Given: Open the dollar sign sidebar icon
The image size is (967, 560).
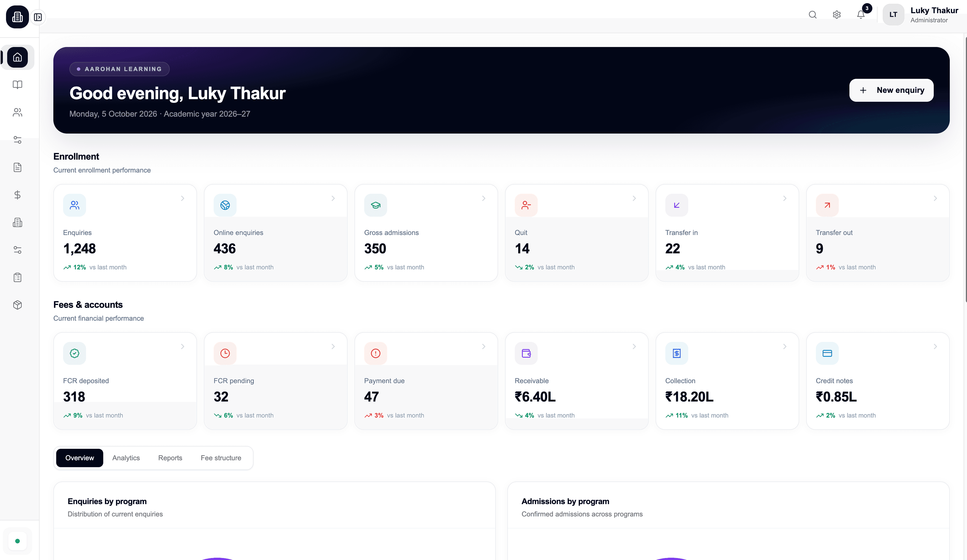Looking at the screenshot, I should (17, 195).
